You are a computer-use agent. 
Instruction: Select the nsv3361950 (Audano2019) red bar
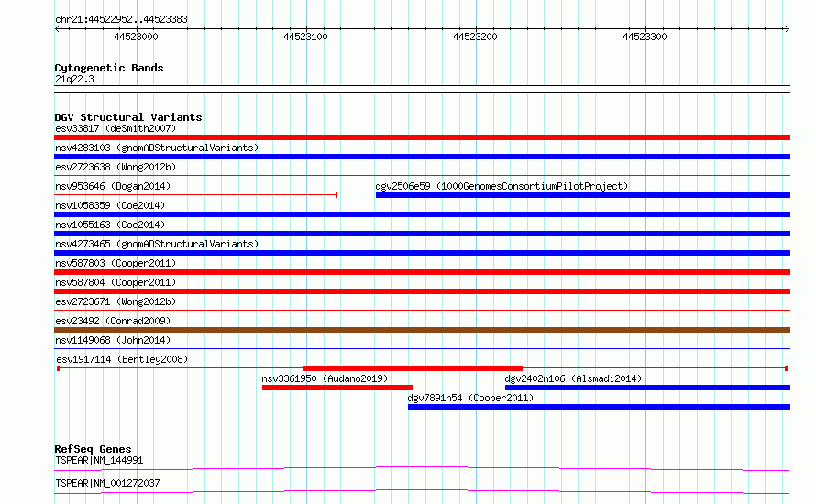[x=337, y=388]
